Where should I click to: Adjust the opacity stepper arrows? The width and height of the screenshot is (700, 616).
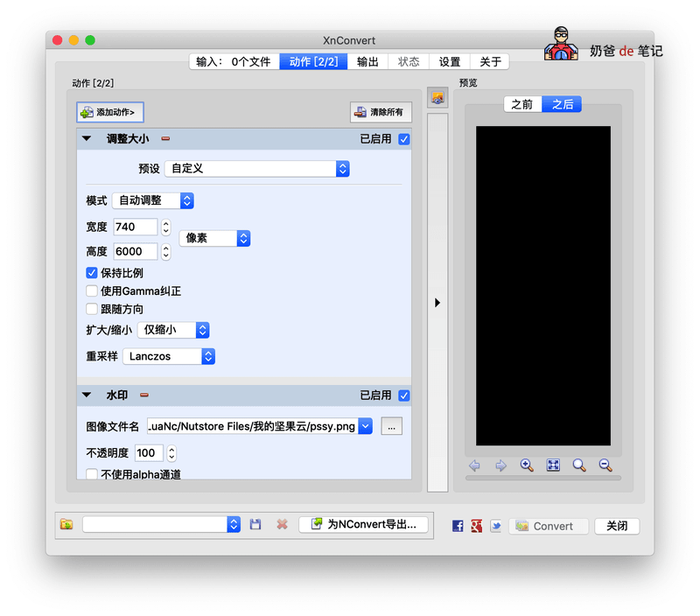coord(171,453)
